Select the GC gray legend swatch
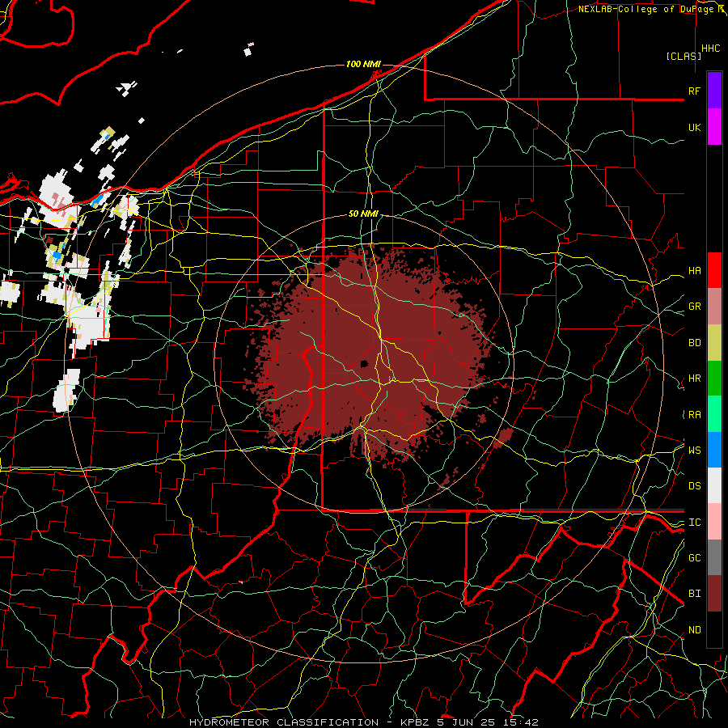Viewport: 728px width, 728px height. [714, 557]
